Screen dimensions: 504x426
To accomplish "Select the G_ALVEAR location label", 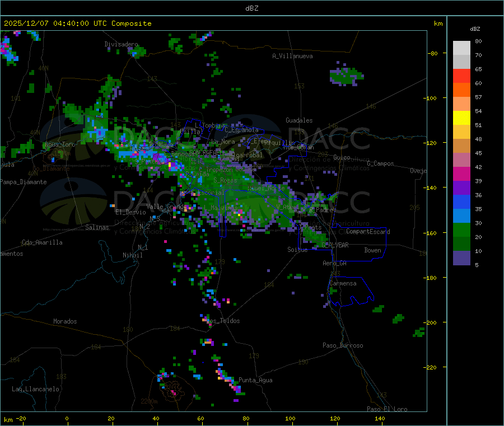I will (x=335, y=245).
